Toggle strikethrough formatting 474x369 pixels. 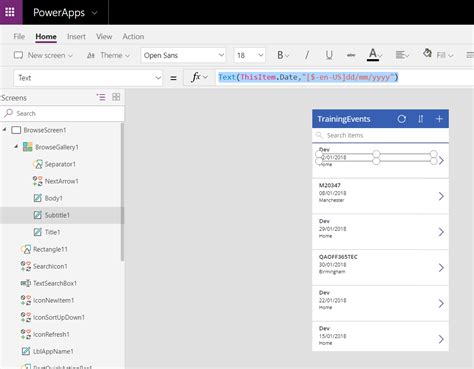[351, 55]
